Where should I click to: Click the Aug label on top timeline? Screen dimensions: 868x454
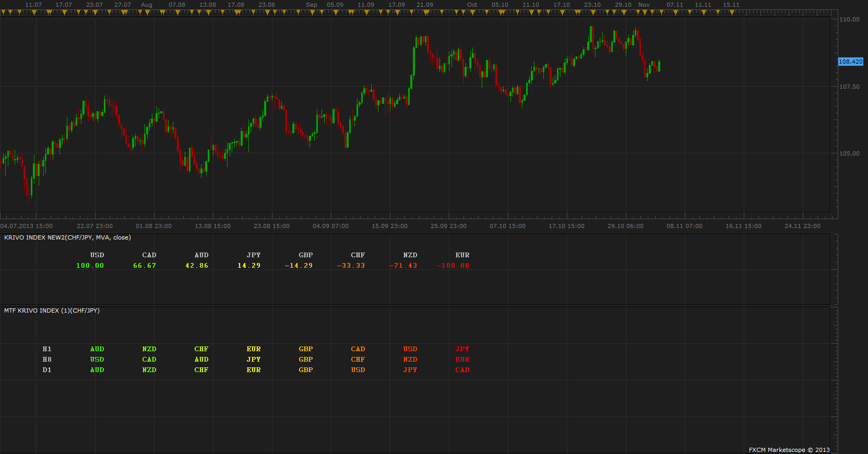(x=147, y=5)
